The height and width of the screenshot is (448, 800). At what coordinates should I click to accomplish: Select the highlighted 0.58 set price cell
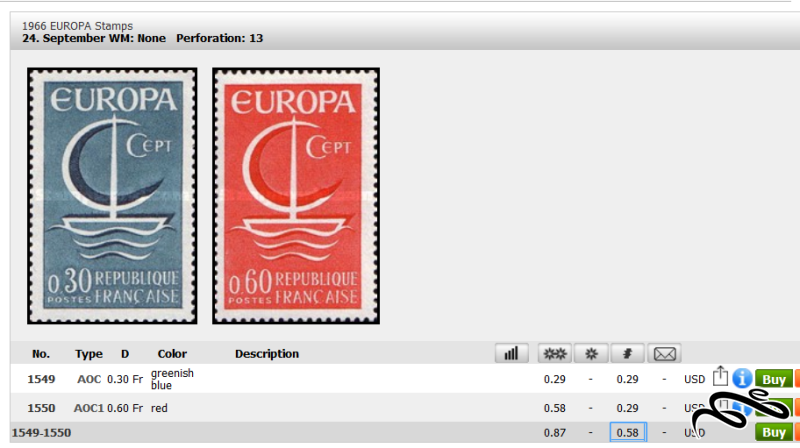[628, 432]
